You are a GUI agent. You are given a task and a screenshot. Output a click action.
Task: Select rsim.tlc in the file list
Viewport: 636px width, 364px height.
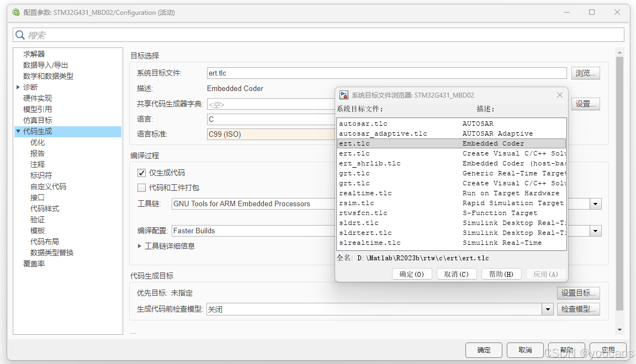(452, 203)
